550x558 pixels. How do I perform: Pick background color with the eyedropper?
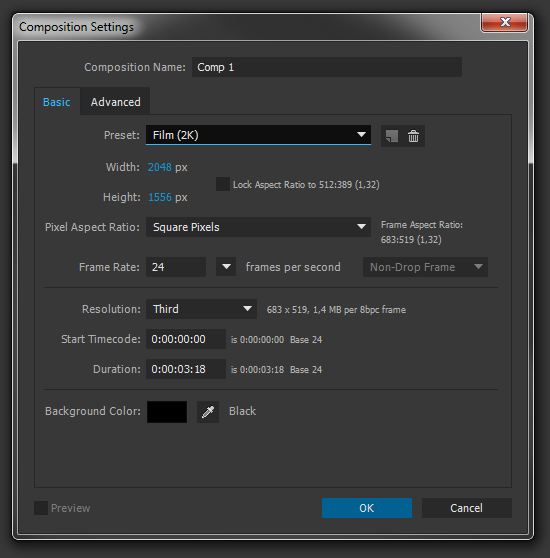click(x=208, y=412)
